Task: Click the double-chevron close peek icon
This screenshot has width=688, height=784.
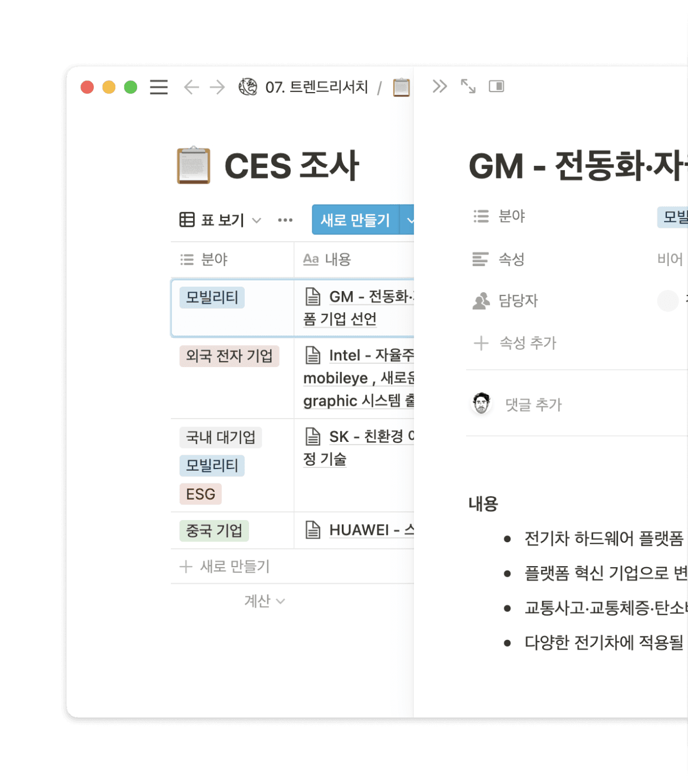Action: click(440, 86)
